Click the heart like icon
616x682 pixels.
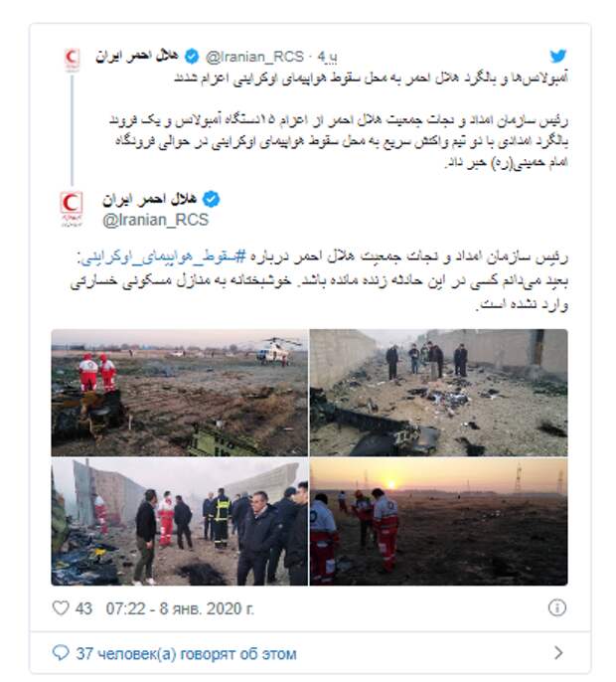61,607
